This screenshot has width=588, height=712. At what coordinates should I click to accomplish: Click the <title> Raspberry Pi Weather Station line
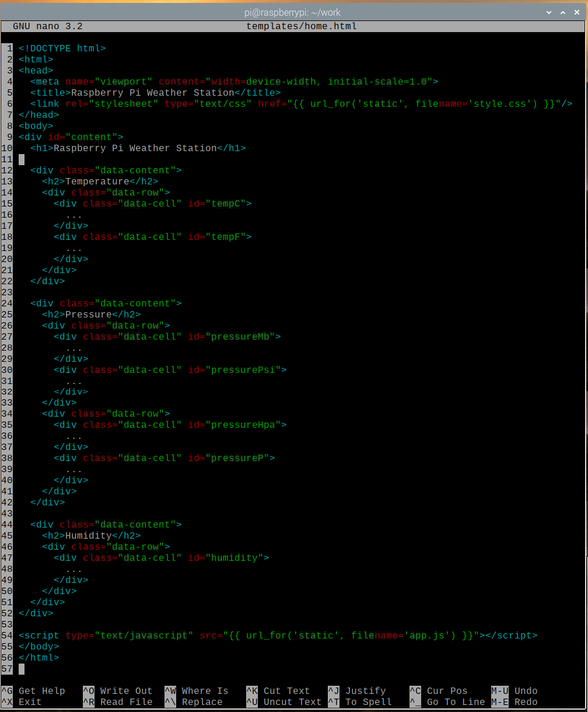[x=156, y=93]
